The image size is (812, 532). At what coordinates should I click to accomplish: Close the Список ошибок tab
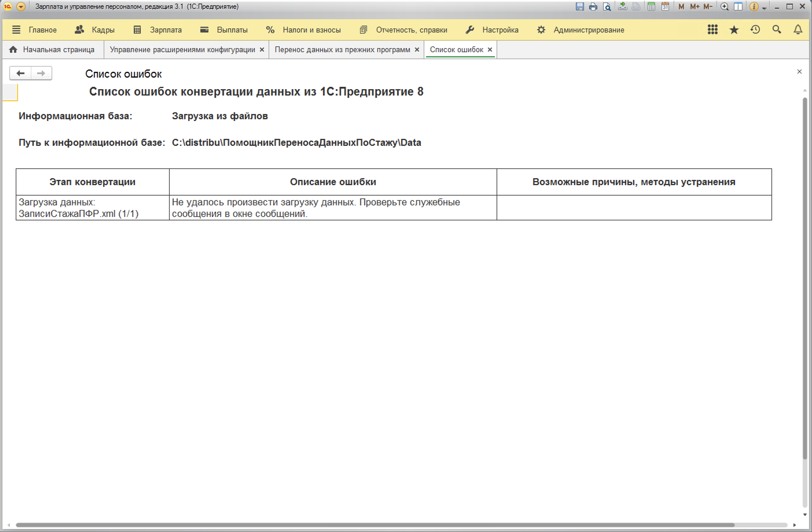point(490,50)
